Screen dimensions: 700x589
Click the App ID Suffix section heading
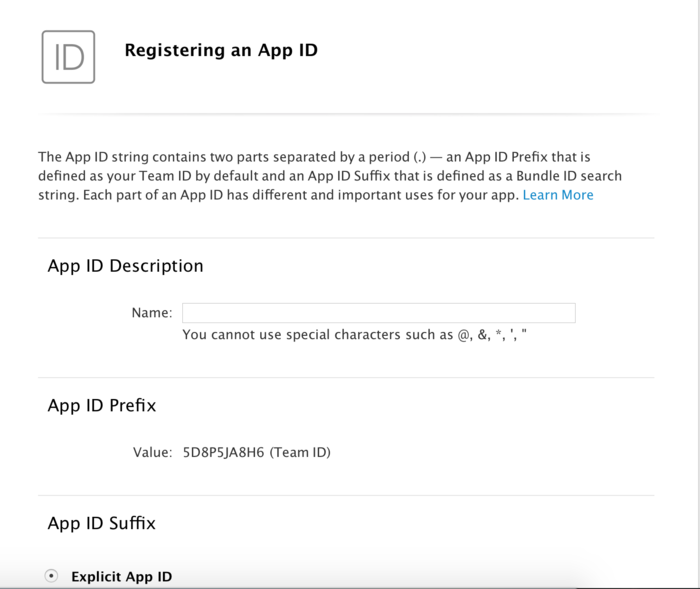101,522
